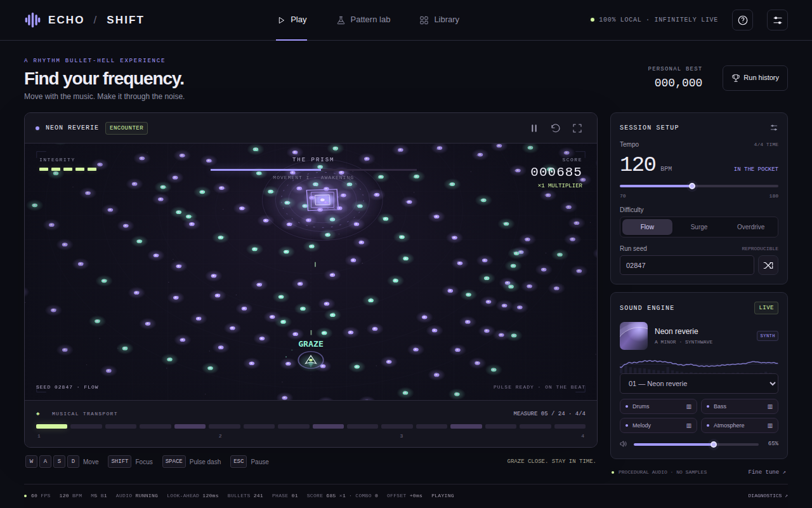Open the Pattern lab tab
812x508 pixels.
point(363,20)
